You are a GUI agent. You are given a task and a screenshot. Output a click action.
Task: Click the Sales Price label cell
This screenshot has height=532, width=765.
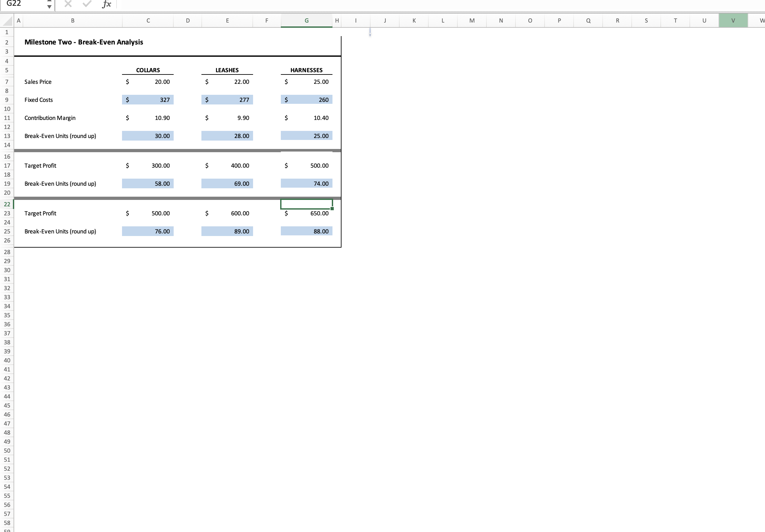pyautogui.click(x=38, y=82)
